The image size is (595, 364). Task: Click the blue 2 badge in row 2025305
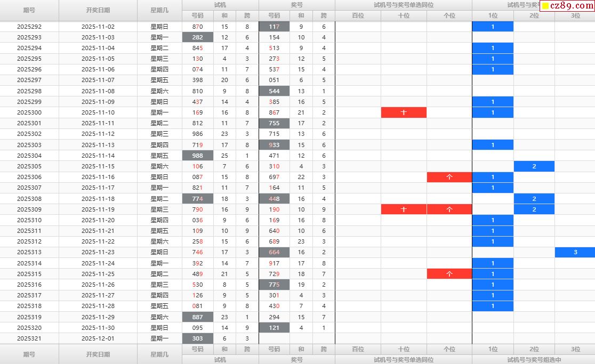(x=534, y=166)
